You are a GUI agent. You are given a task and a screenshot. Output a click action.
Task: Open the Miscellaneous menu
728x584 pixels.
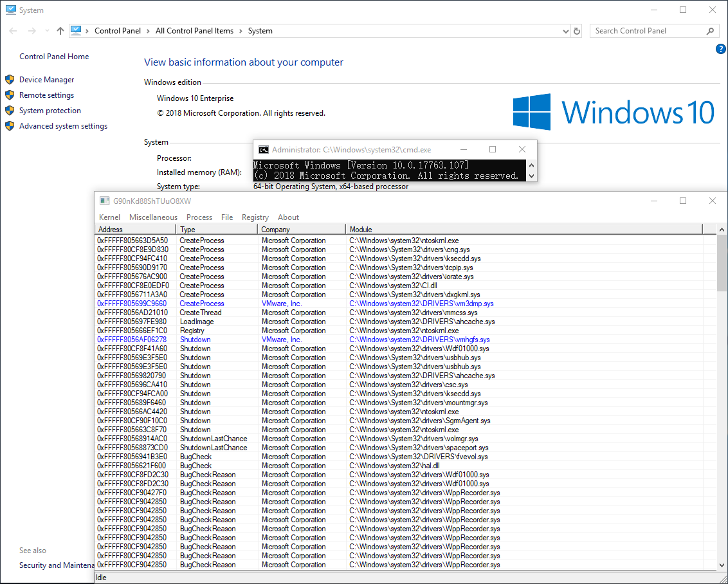tap(153, 217)
